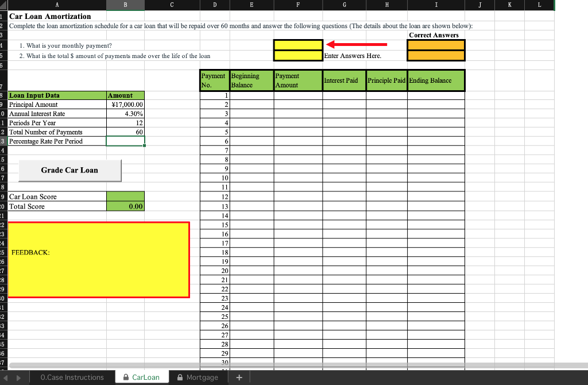Screen dimensions: 588x385
Task: Select column header A
Action: tap(57, 5)
